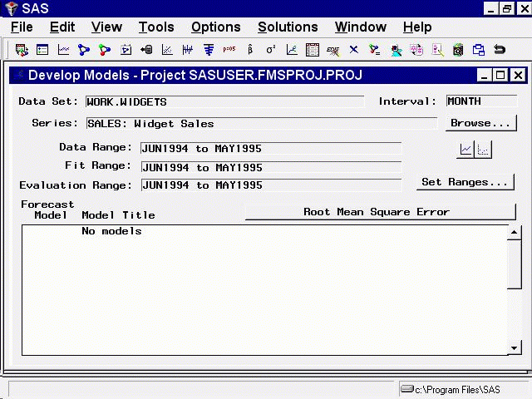Click the beta parameter estimates icon
This screenshot has width=532, height=399.
coord(250,50)
